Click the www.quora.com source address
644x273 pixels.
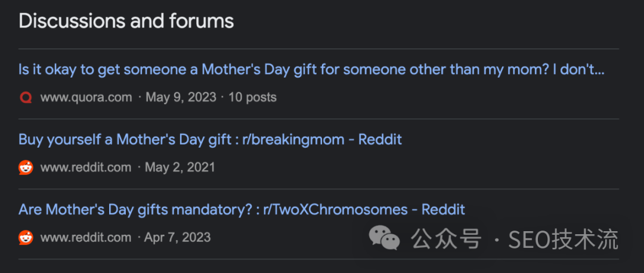(x=86, y=97)
